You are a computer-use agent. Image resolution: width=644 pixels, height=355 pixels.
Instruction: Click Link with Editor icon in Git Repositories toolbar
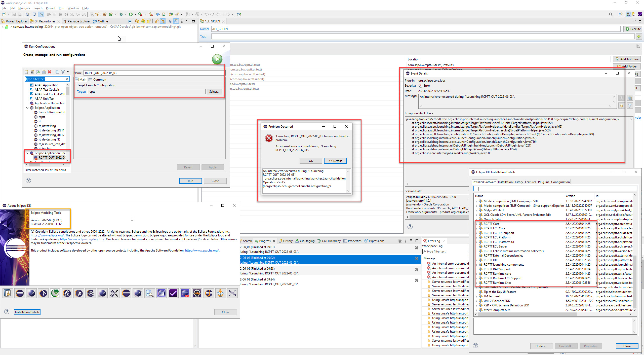[163, 21]
